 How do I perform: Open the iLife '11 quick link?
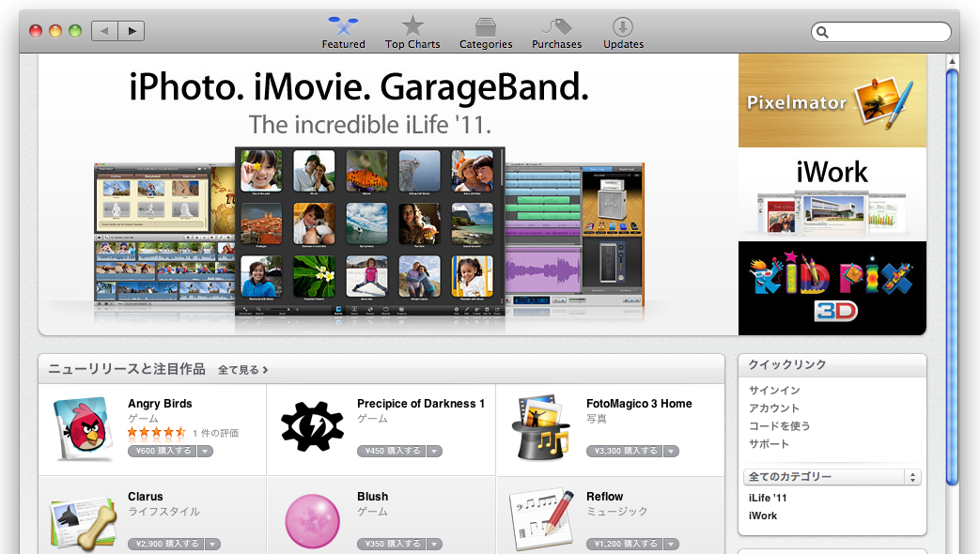pos(768,498)
